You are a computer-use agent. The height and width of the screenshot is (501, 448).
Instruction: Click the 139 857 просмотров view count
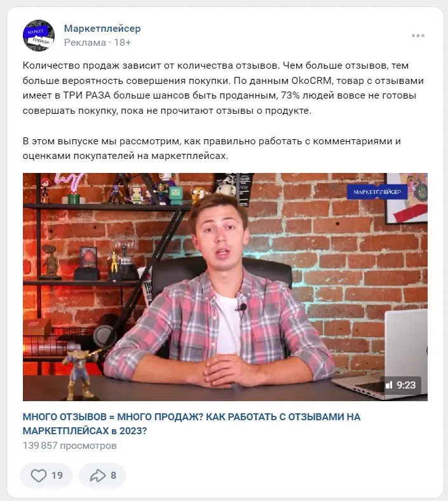click(70, 446)
